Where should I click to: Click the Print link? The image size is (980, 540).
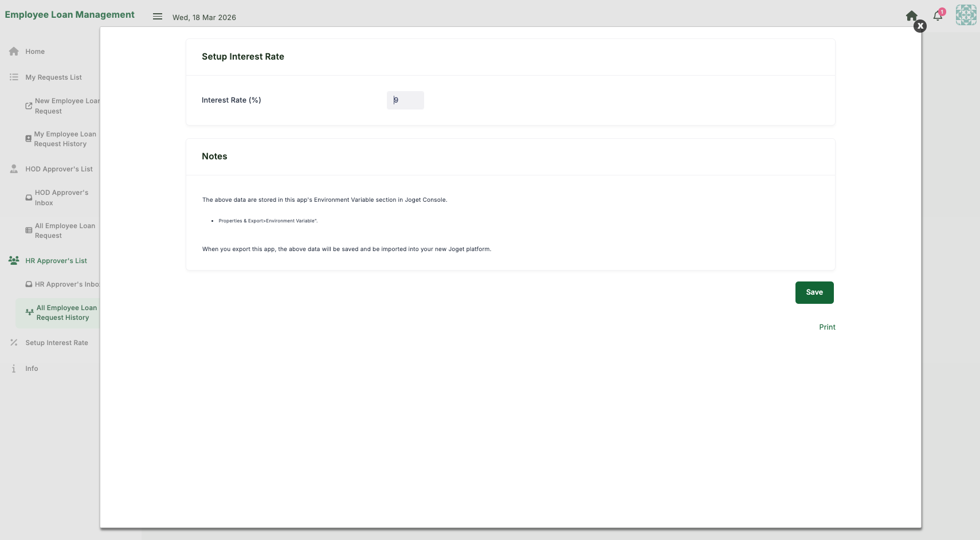pos(827,327)
